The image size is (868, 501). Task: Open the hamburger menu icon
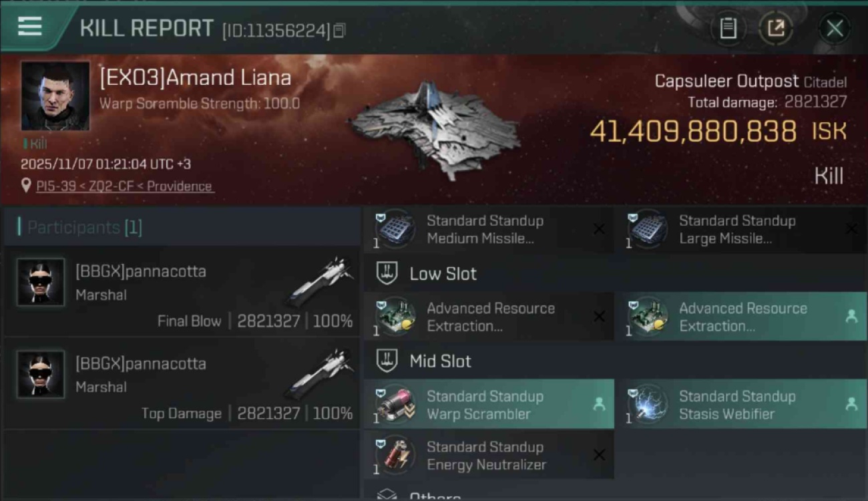point(29,27)
